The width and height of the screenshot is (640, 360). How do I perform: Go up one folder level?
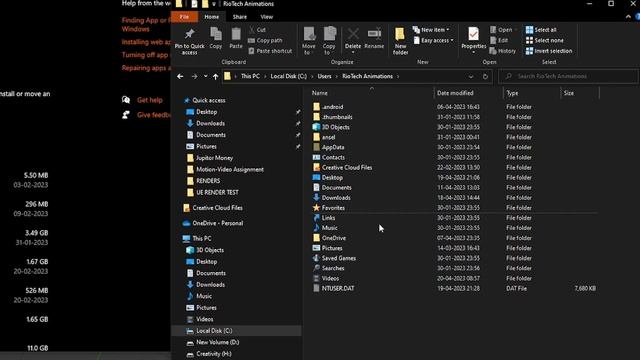tap(216, 76)
